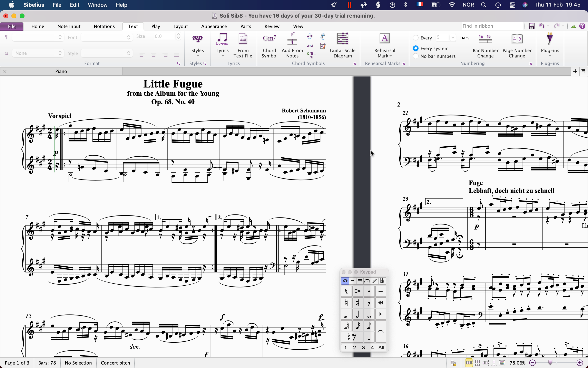Open the Layout ribbon tab
The height and width of the screenshot is (368, 588).
[x=180, y=26]
